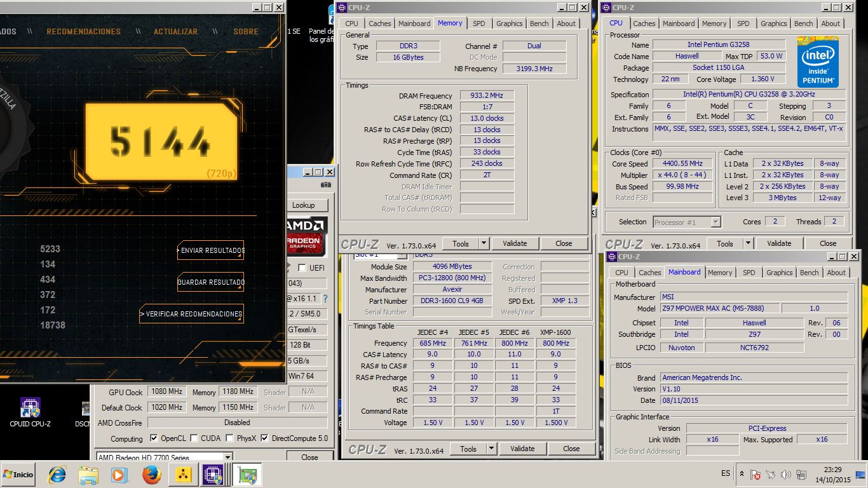868x488 pixels.
Task: Open ACTUALIZAR menu in Catzilla
Action: click(175, 32)
